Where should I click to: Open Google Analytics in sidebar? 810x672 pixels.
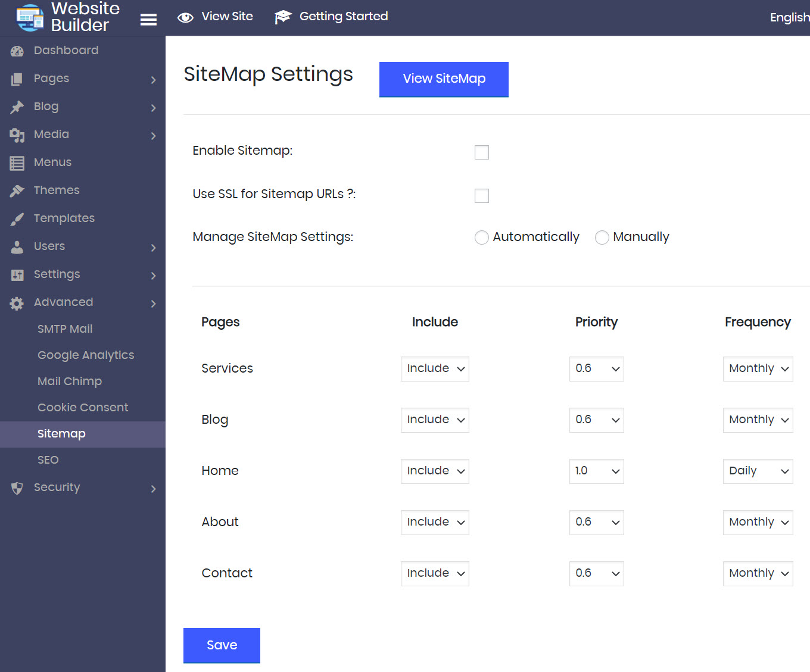(x=86, y=355)
